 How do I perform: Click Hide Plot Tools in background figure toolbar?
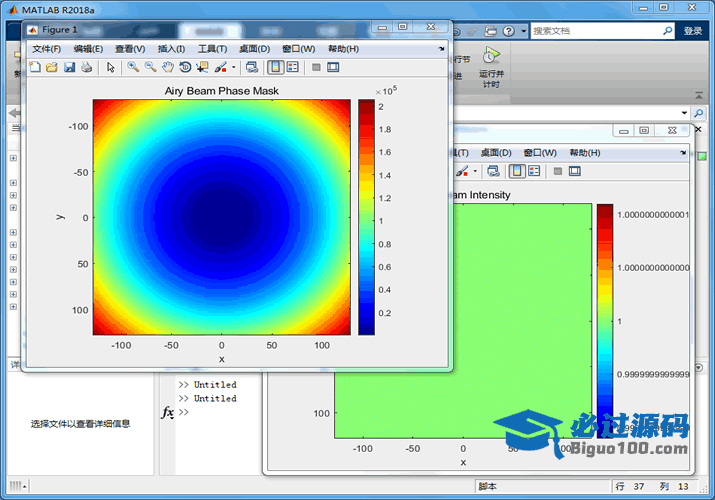point(557,171)
